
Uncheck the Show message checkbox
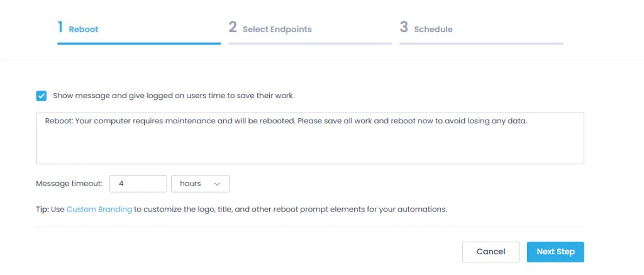pyautogui.click(x=41, y=96)
